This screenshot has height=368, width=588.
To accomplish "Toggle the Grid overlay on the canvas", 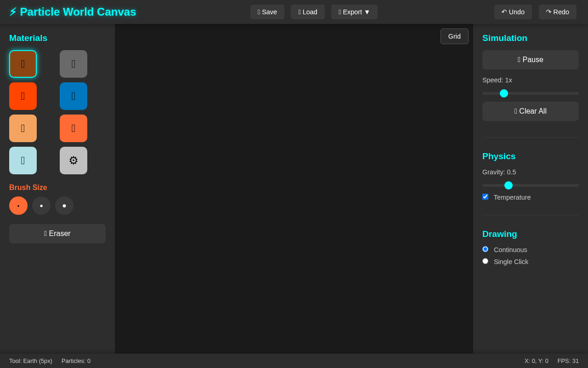I will [454, 36].
